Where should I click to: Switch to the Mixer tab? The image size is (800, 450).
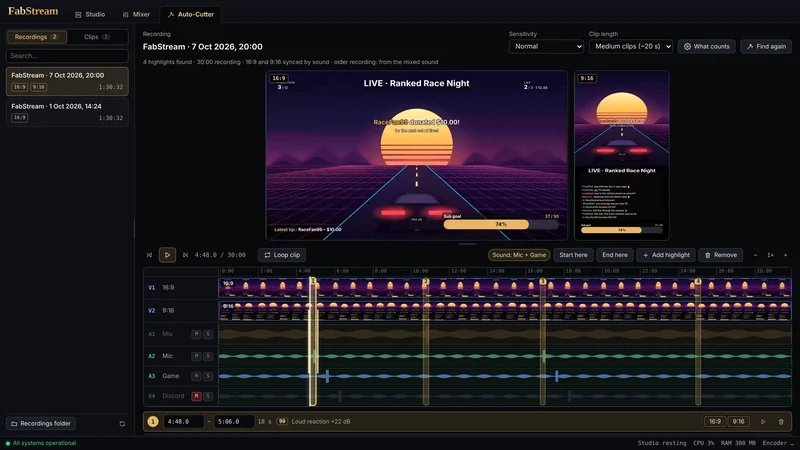[136, 14]
